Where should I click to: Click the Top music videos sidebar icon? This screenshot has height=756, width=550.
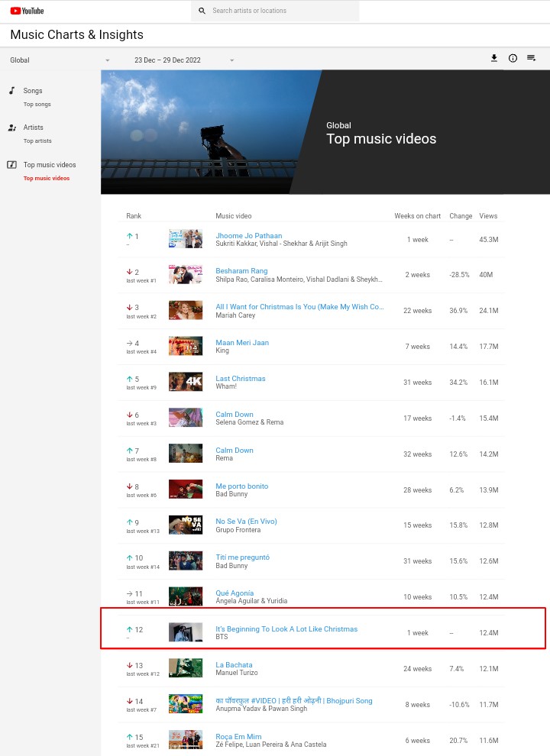point(12,165)
